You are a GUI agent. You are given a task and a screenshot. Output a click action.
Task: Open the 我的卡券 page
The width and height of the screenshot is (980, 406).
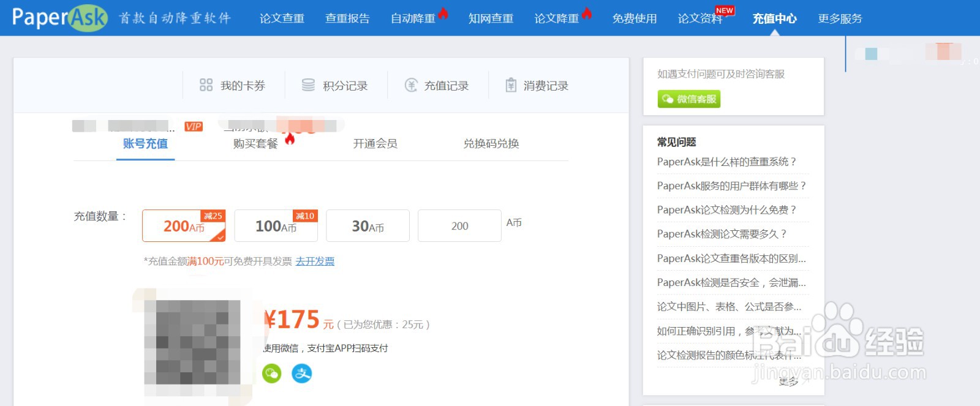coord(243,86)
